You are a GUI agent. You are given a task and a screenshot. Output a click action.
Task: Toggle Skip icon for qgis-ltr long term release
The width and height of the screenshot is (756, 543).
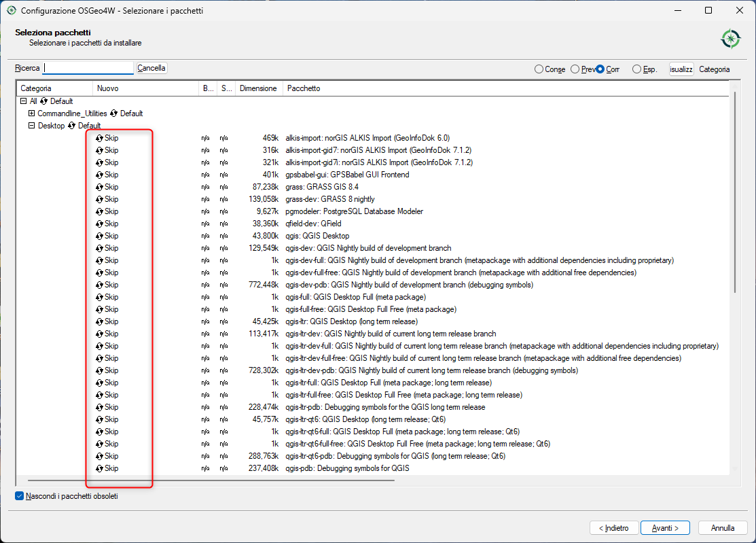click(99, 321)
